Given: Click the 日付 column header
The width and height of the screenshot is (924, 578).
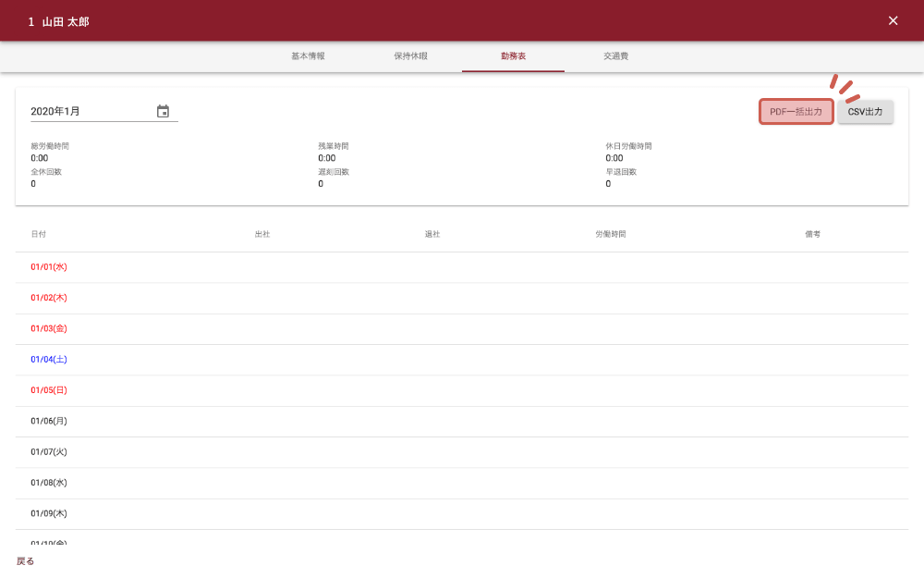Looking at the screenshot, I should tap(38, 234).
